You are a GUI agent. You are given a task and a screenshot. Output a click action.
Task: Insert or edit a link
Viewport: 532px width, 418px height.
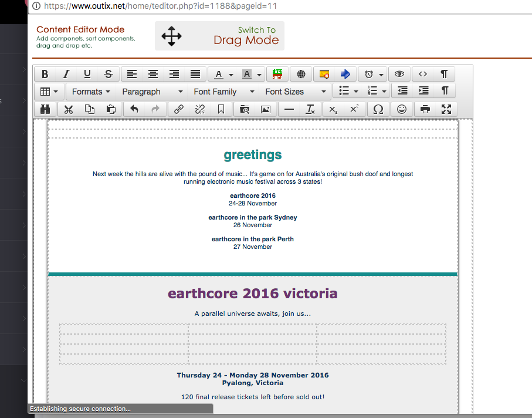point(179,109)
